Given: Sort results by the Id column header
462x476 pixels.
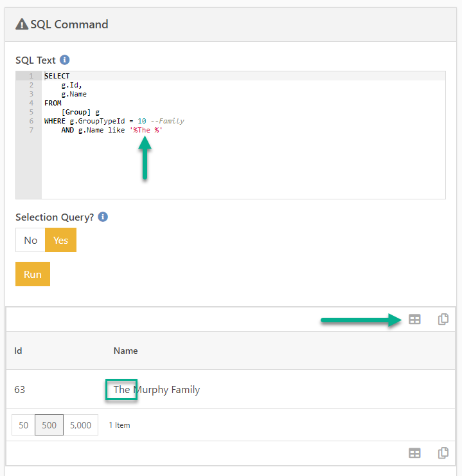Looking at the screenshot, I should pos(18,351).
